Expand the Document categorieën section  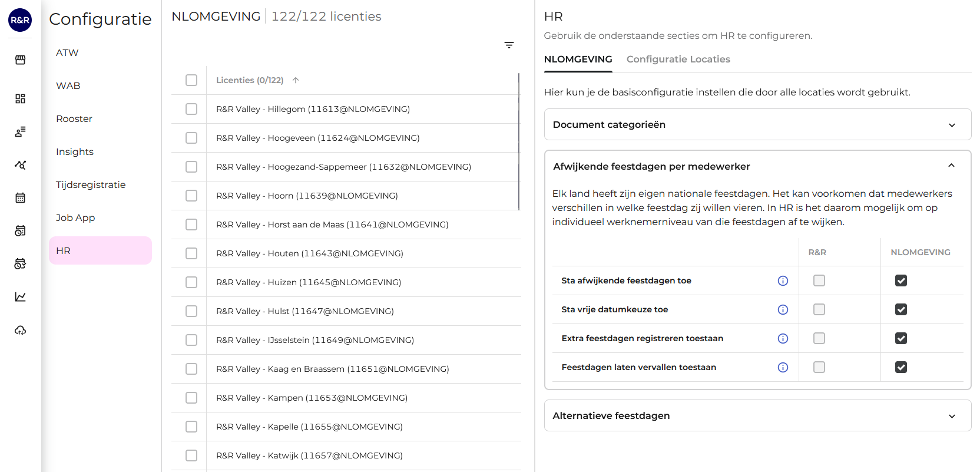pyautogui.click(x=757, y=124)
